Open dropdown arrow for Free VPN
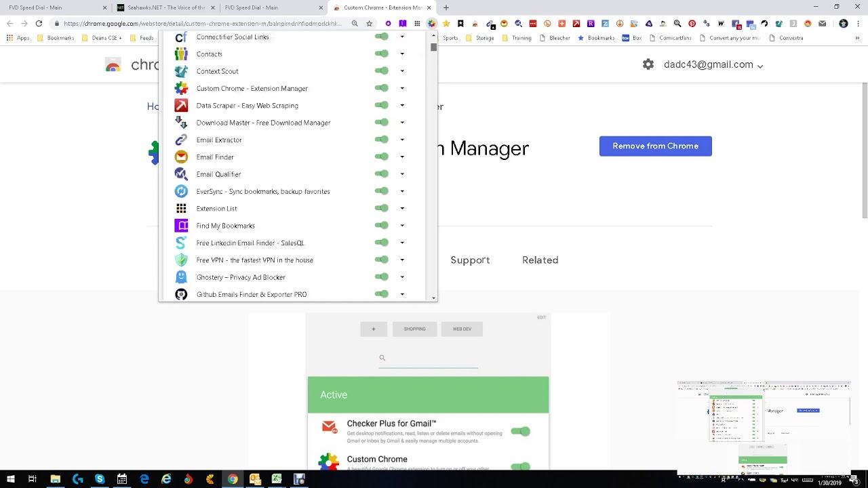This screenshot has width=868, height=488. click(402, 260)
